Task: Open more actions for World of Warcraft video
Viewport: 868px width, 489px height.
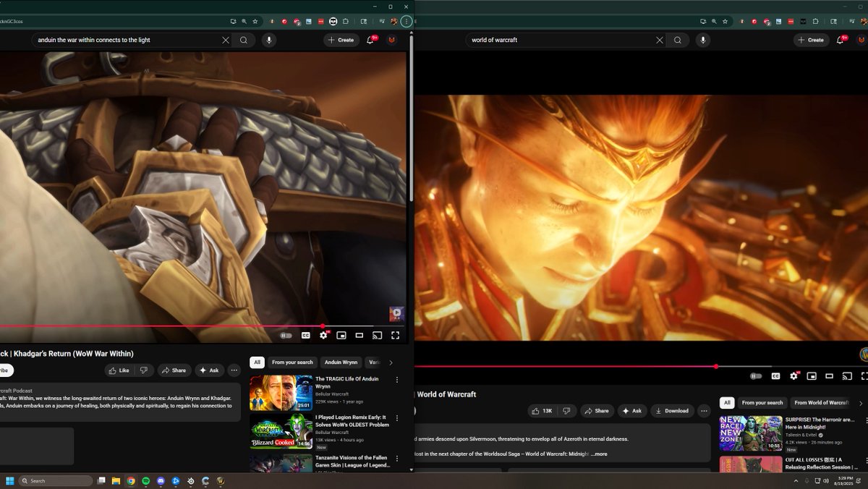Action: (x=704, y=411)
